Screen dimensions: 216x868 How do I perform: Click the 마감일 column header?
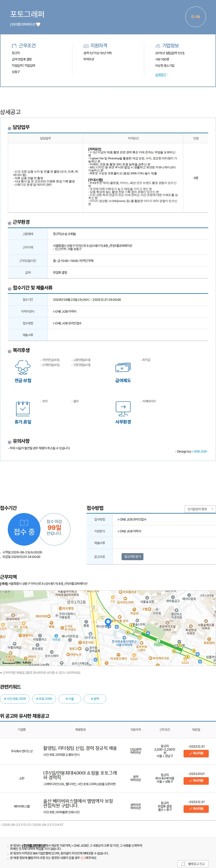196,730
